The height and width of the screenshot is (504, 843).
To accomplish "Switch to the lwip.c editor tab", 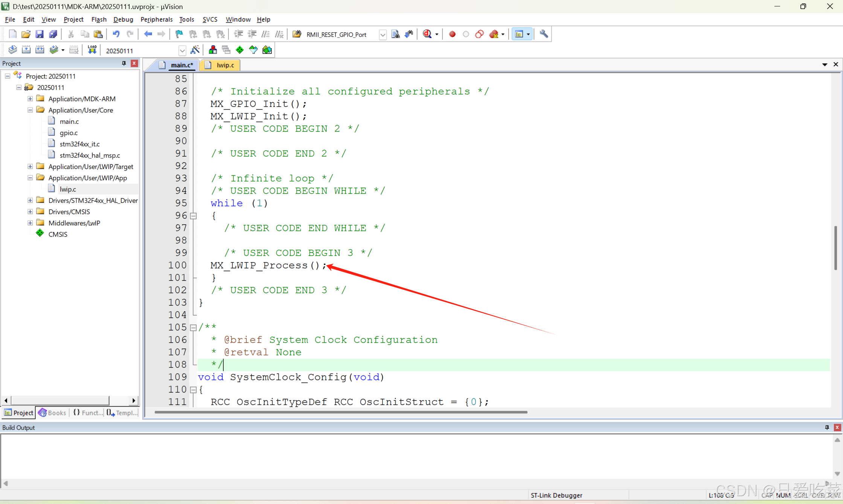I will (x=224, y=65).
